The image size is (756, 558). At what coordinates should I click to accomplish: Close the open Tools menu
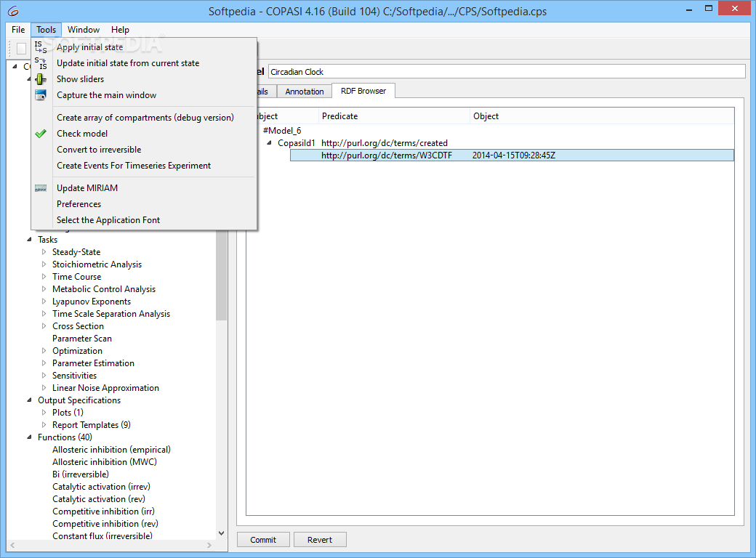tap(47, 29)
